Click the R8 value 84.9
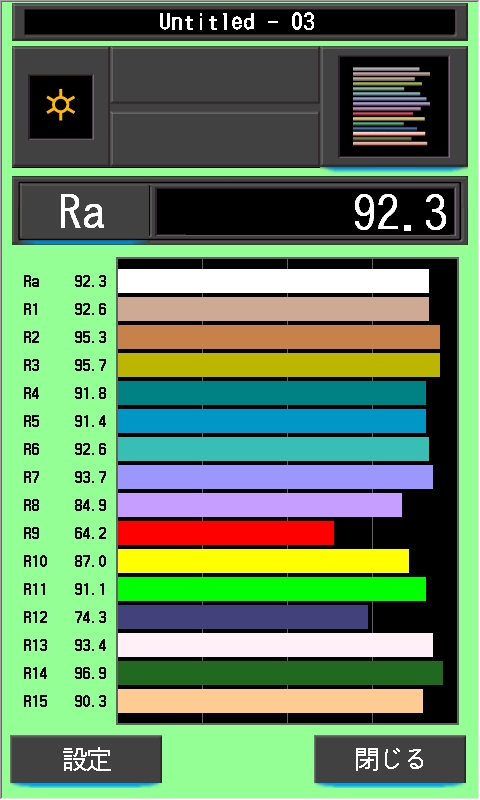 [90, 506]
